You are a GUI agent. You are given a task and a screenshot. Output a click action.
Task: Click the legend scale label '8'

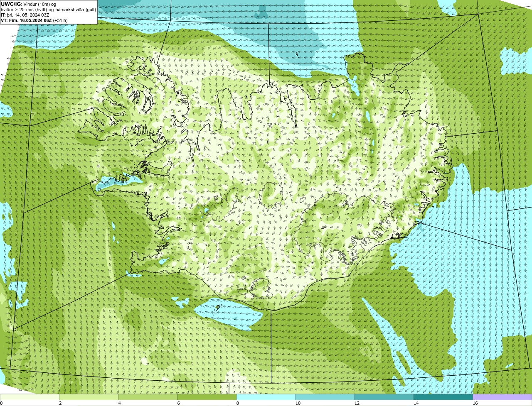coord(237,403)
